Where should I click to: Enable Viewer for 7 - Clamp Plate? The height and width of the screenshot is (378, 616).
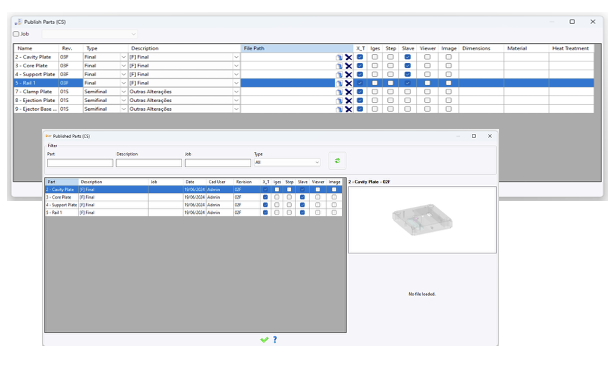pos(427,92)
